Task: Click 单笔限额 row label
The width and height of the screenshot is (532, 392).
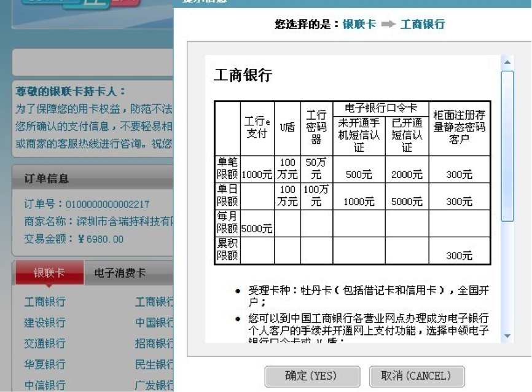Action: point(227,169)
